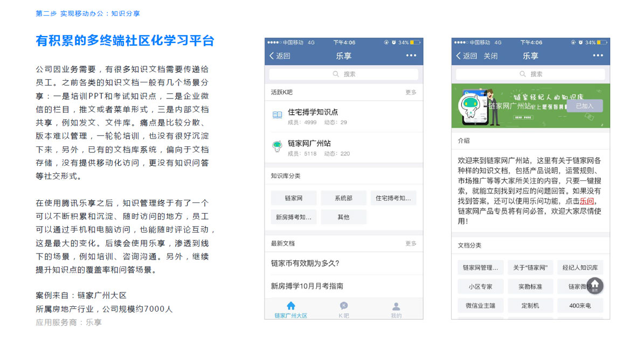Click book icon beside 住宅搏学知识点
Image resolution: width=644 pixels, height=337 pixels.
pos(277,115)
